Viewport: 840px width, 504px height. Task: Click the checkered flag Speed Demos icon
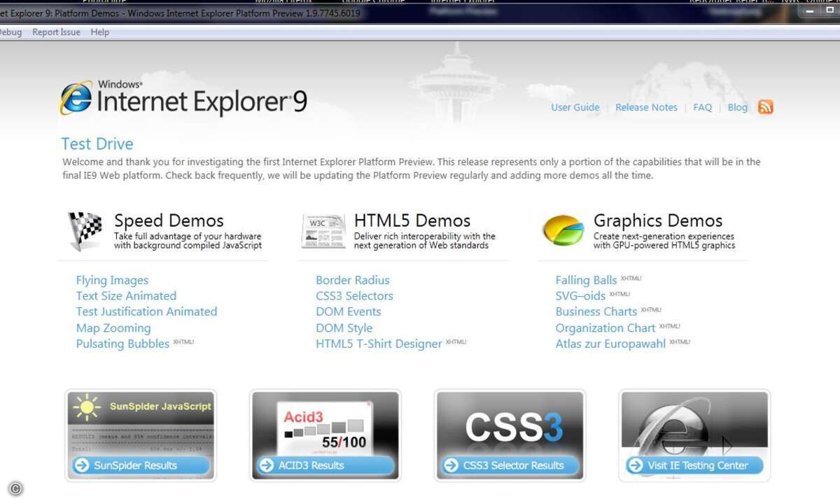[x=85, y=231]
